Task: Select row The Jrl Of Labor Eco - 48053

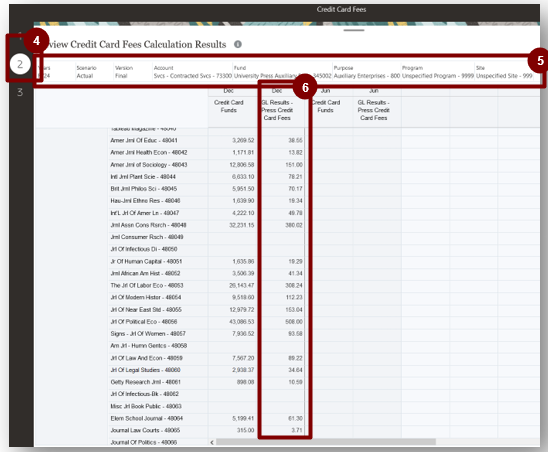Action: [147, 286]
